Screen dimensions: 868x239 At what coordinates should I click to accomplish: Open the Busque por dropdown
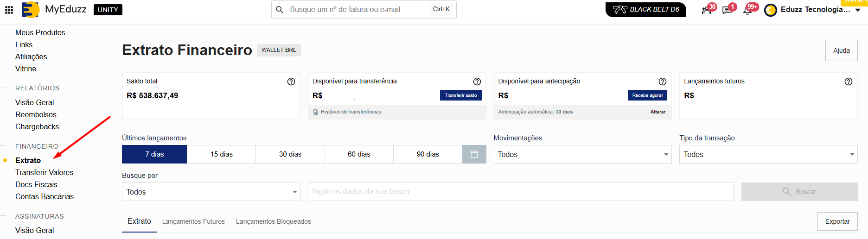[211, 192]
